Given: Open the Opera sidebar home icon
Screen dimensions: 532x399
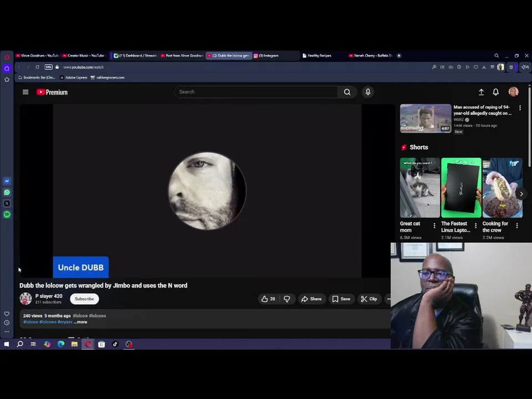Looking at the screenshot, I should click(x=7, y=69).
